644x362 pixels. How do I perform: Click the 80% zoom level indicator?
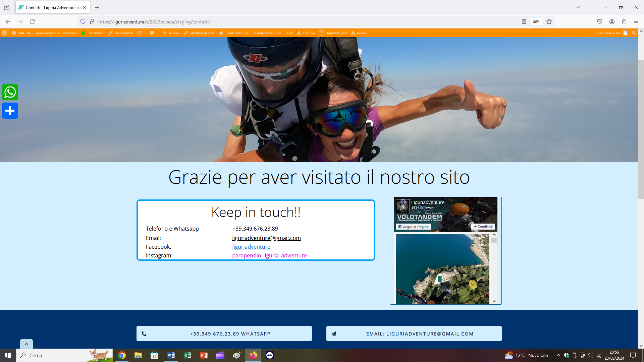(x=536, y=22)
